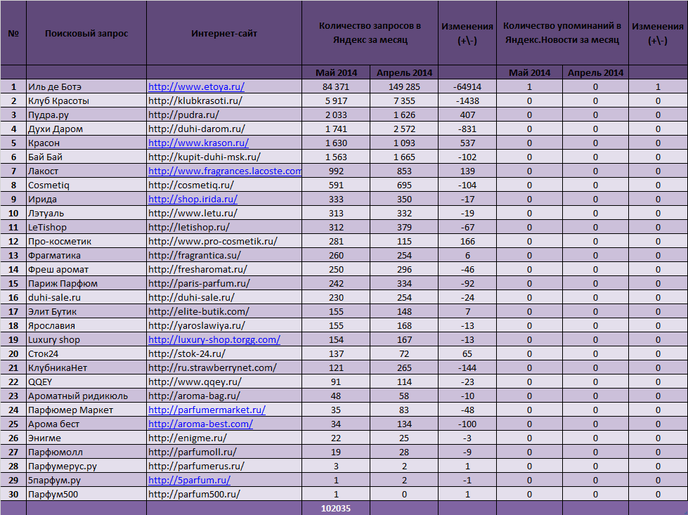
Task: Select the 'http://kupit-duhi-msk.ru/' cell
Action: pyautogui.click(x=224, y=157)
